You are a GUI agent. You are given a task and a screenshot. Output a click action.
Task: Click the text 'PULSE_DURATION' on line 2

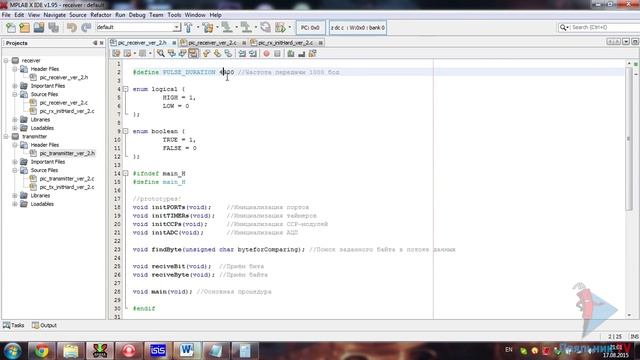[x=189, y=72]
